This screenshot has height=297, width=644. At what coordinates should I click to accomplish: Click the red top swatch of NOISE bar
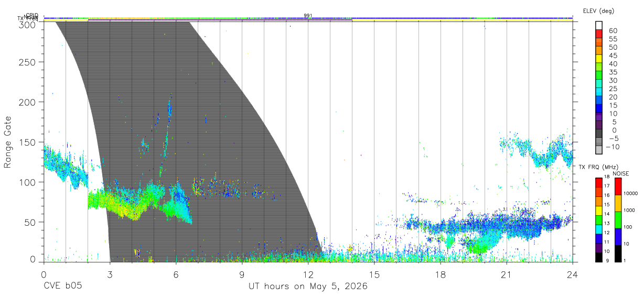pyautogui.click(x=618, y=186)
